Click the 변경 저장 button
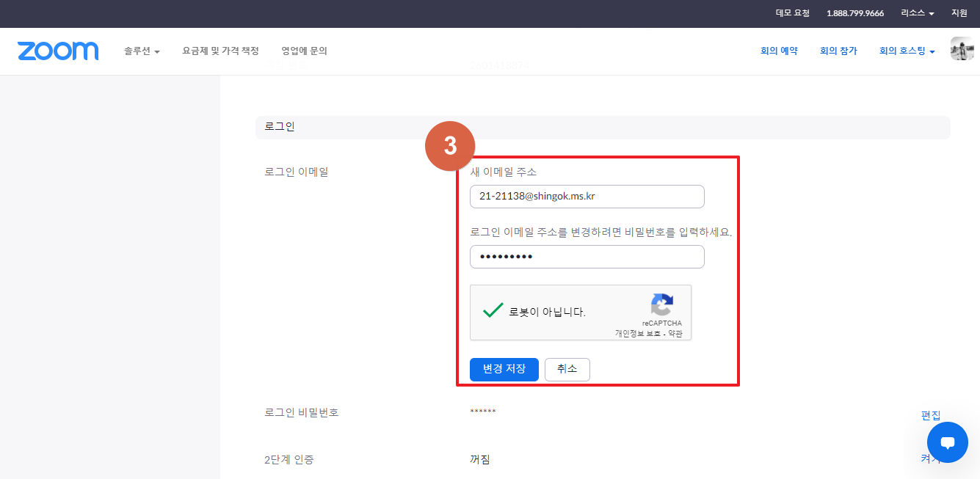Screen dimensions: 980x479 tap(504, 370)
